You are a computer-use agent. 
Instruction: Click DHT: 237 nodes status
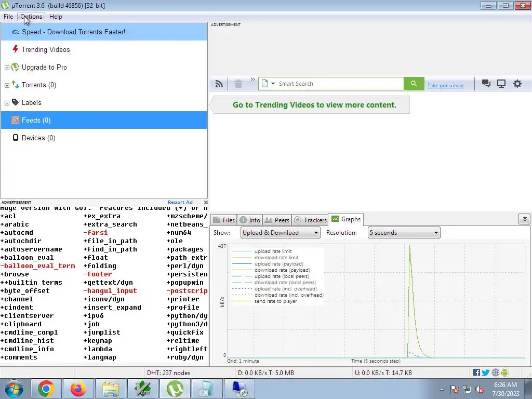pyautogui.click(x=169, y=373)
